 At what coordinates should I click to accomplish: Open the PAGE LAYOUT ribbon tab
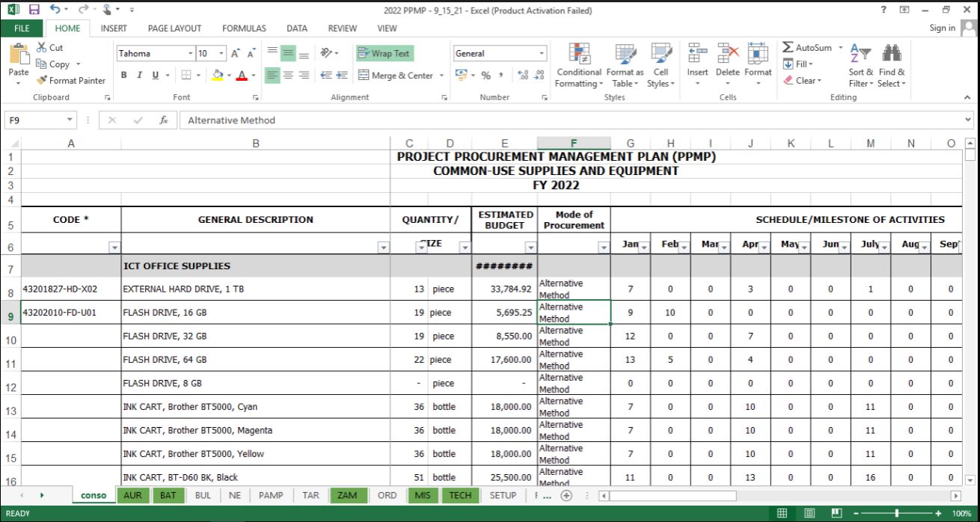coord(174,28)
